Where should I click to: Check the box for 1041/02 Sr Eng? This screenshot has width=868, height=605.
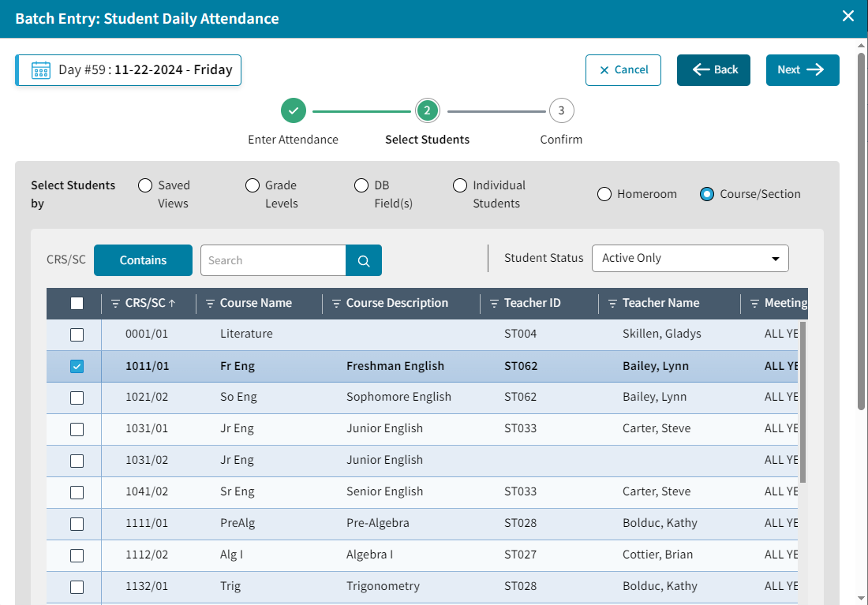pyautogui.click(x=77, y=493)
